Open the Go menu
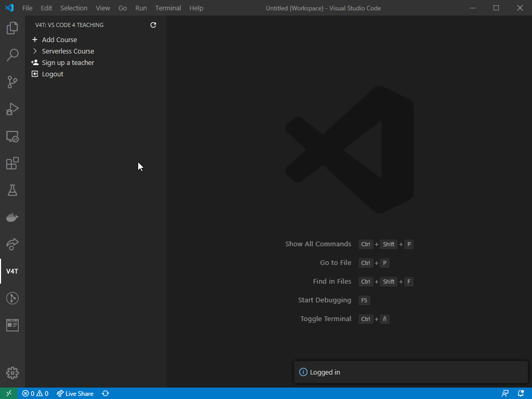532x399 pixels. click(x=123, y=8)
